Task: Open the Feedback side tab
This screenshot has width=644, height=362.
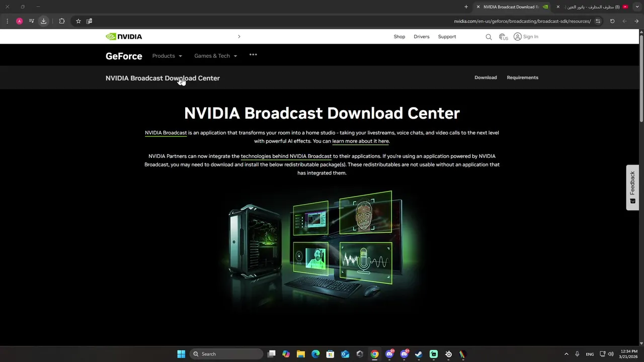Action: [632, 188]
